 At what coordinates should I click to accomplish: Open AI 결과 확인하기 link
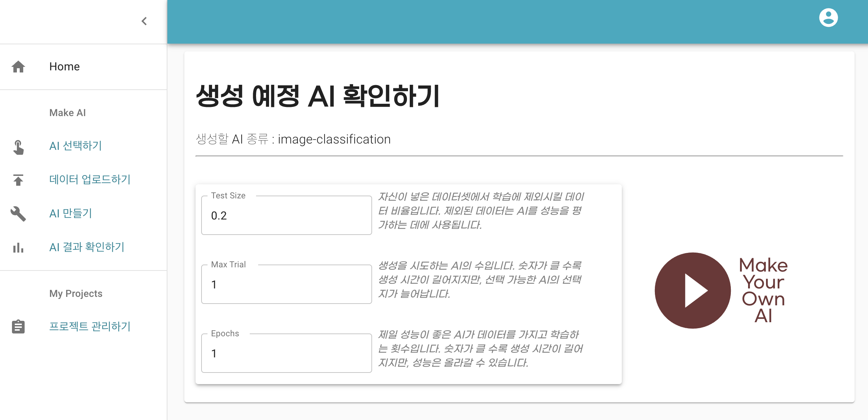click(87, 247)
